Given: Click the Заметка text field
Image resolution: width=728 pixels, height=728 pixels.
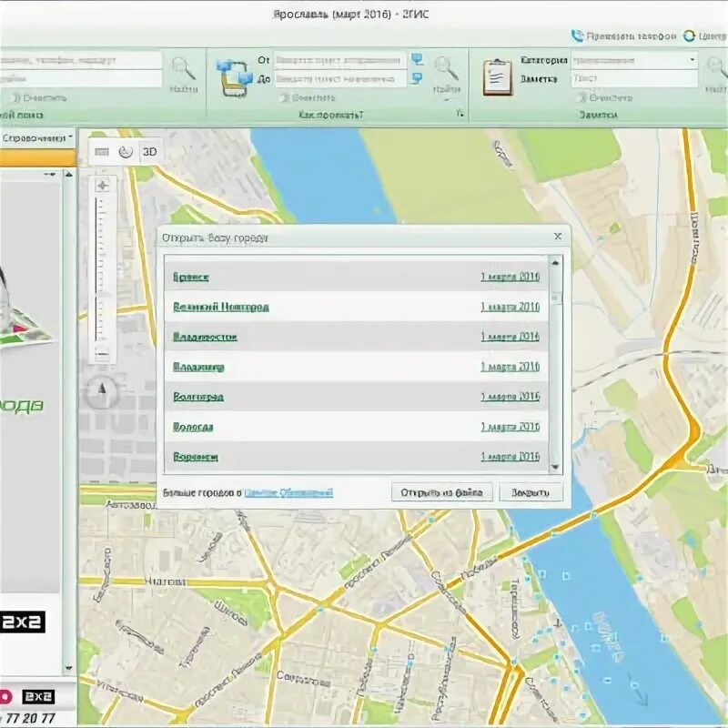Looking at the screenshot, I should pos(634,78).
